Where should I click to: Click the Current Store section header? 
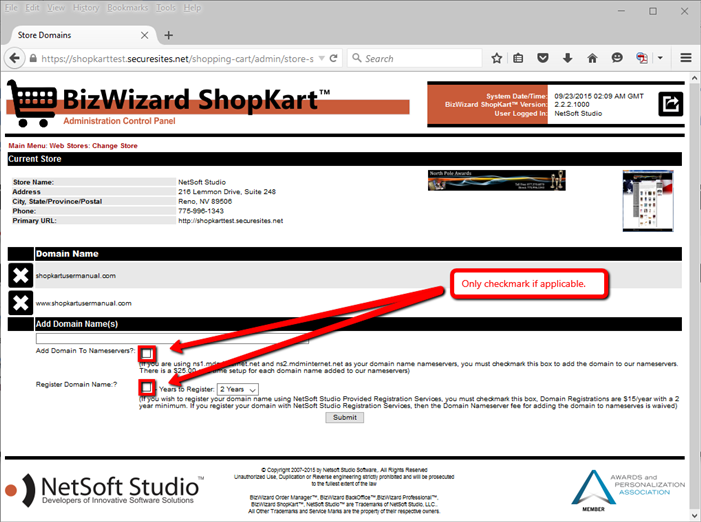point(345,159)
